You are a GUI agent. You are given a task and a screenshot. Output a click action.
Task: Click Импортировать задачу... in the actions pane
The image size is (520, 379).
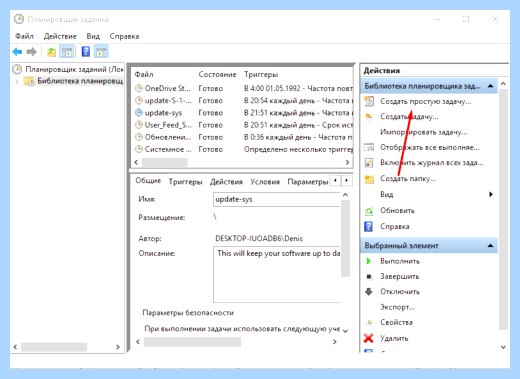tap(424, 132)
